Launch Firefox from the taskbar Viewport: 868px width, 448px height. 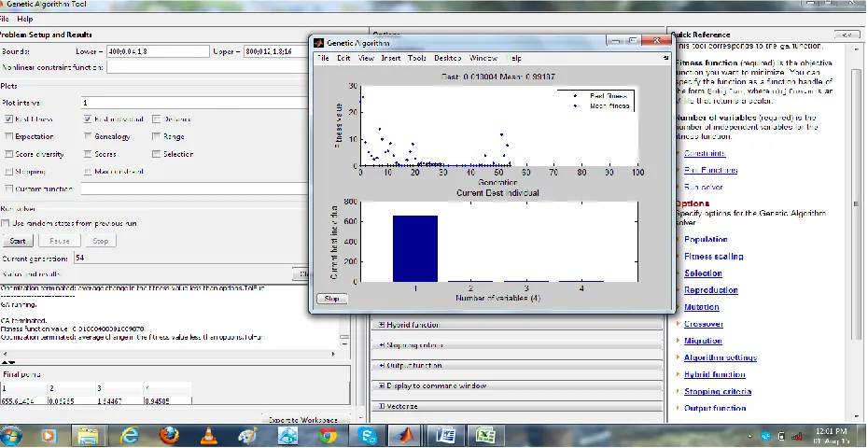169,437
